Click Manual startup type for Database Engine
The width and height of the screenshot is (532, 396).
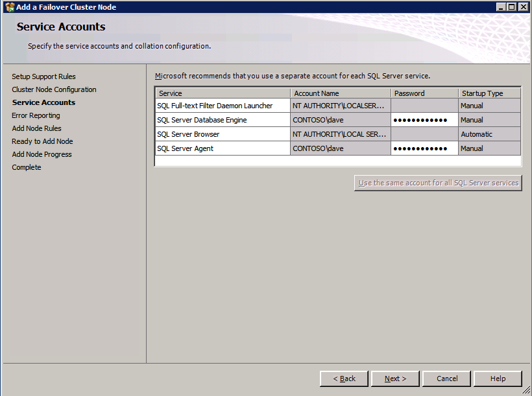pos(490,120)
